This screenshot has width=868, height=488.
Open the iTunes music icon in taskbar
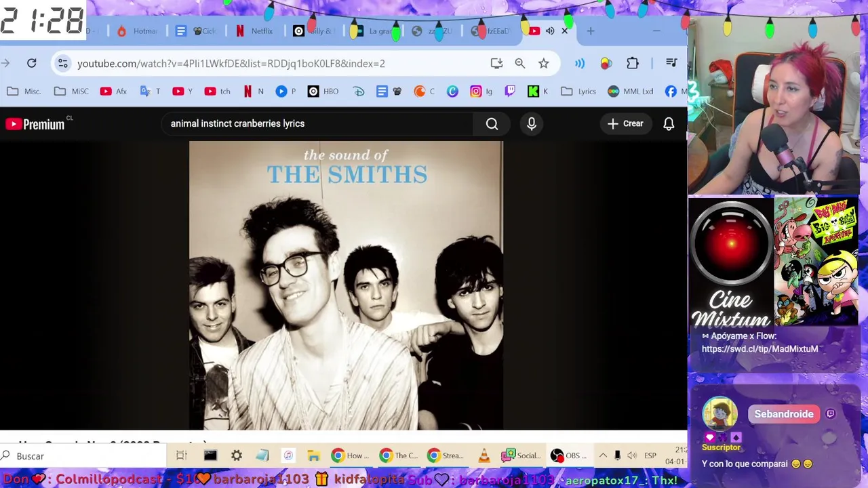click(x=288, y=455)
